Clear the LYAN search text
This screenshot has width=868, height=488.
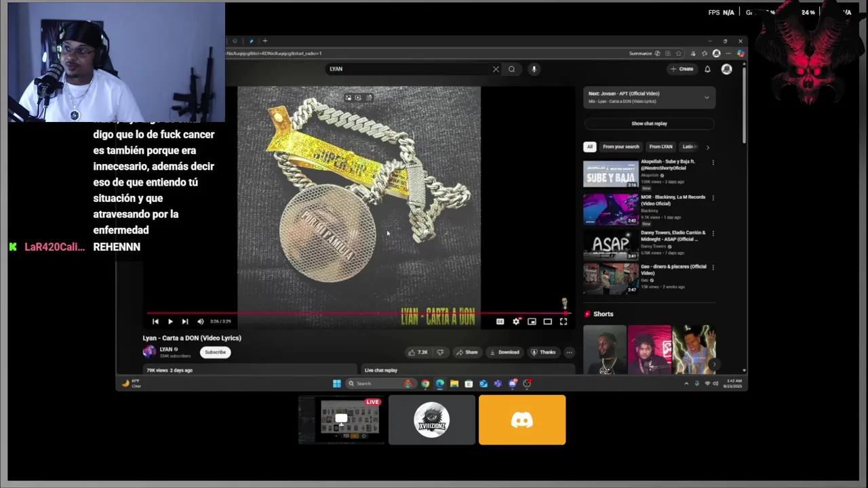496,69
